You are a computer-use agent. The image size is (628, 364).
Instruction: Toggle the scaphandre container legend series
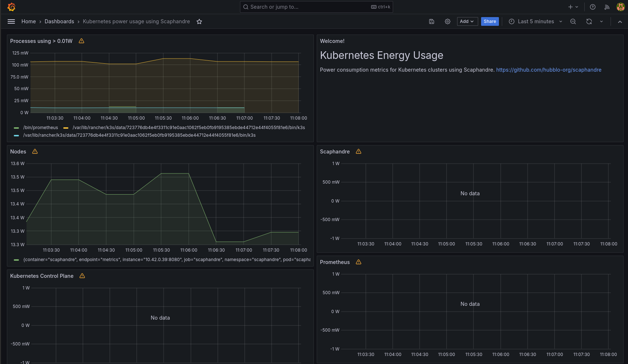click(x=167, y=260)
